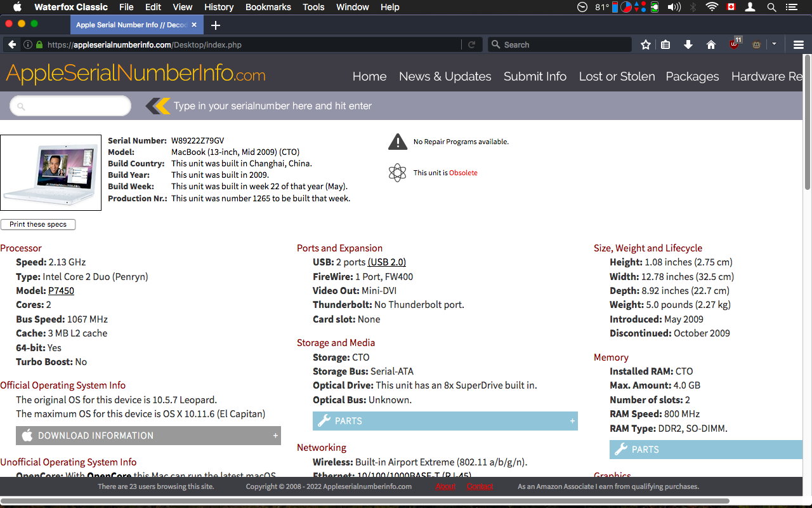Expand the Storage and Media Parts section

pos(445,421)
